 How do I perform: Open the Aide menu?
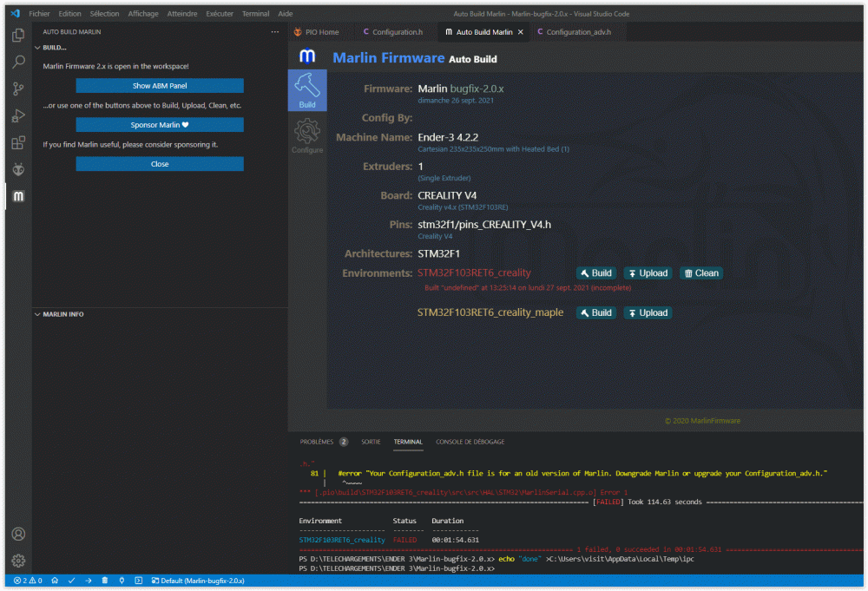[286, 14]
